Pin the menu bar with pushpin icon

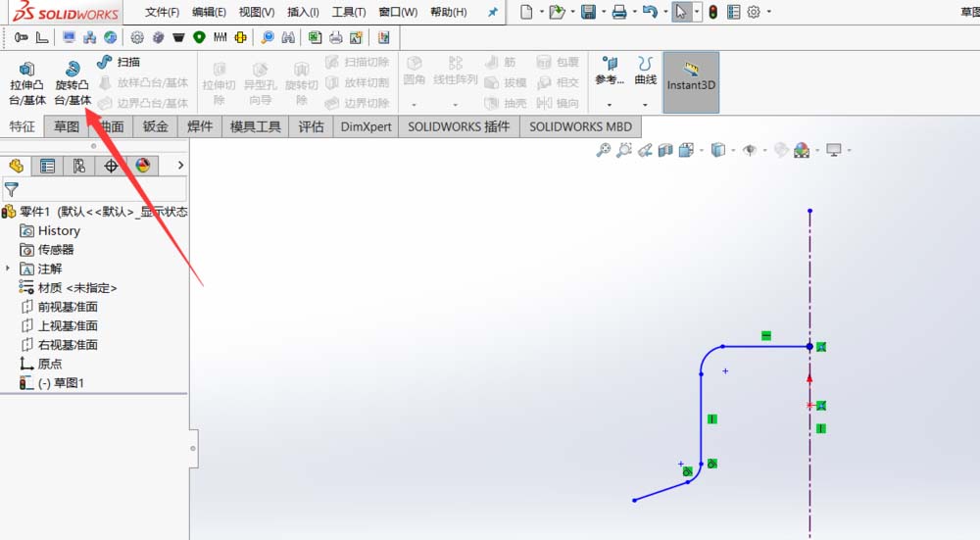tap(493, 12)
